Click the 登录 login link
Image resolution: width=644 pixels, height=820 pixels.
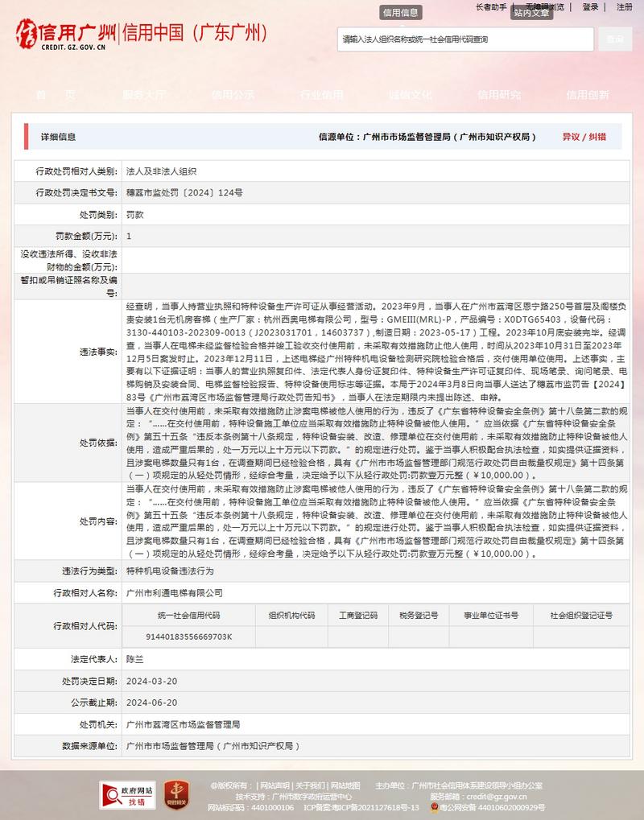coord(590,6)
